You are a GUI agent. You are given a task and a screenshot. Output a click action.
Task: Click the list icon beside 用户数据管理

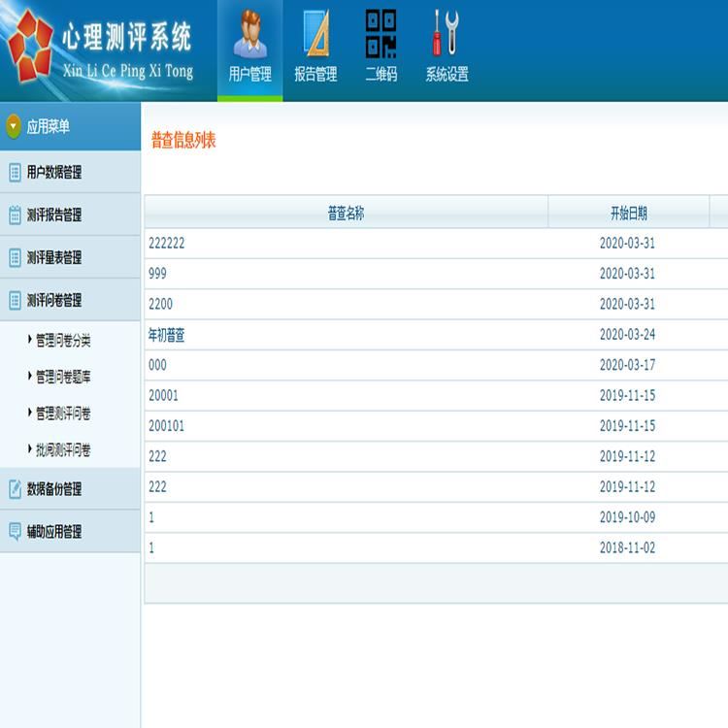[15, 172]
